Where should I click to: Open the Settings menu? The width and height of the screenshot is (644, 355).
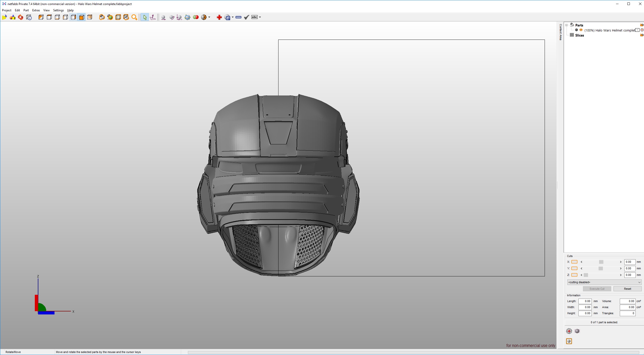[59, 10]
